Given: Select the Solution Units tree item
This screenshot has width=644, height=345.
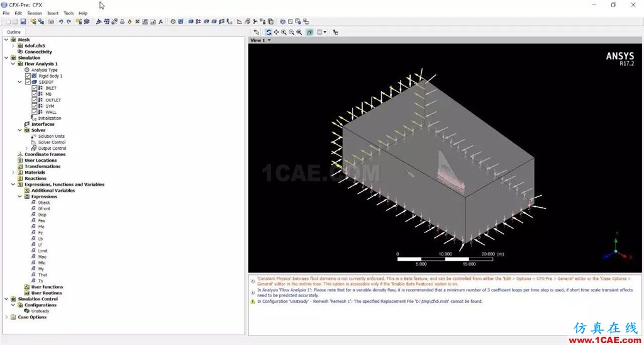Looking at the screenshot, I should tap(52, 136).
